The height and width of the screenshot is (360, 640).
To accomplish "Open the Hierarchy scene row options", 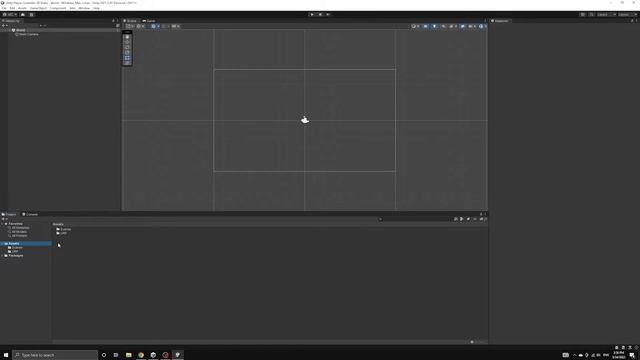I will point(118,30).
